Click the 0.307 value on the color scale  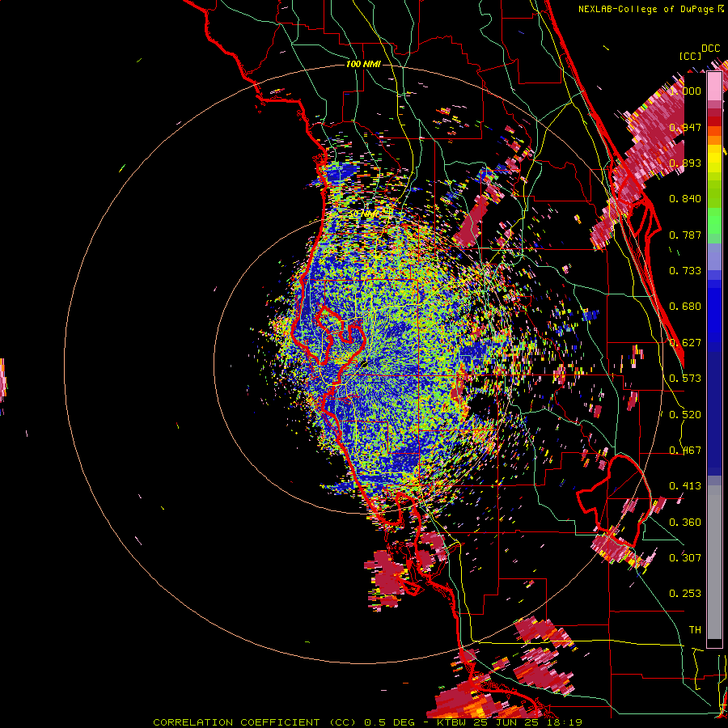click(x=685, y=558)
